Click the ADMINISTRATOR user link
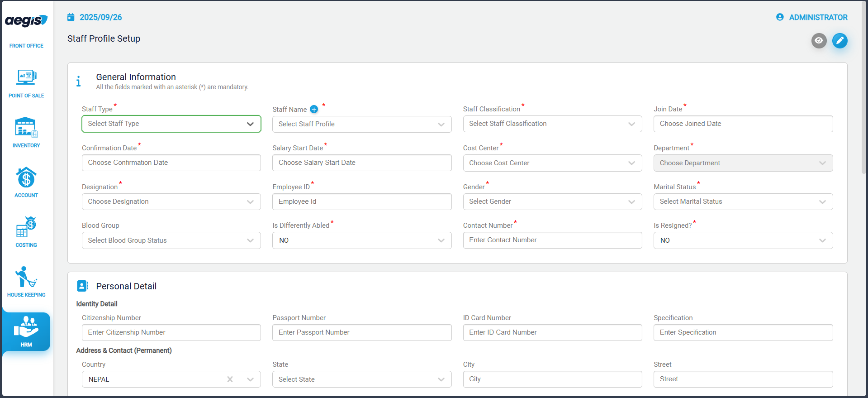 tap(818, 17)
